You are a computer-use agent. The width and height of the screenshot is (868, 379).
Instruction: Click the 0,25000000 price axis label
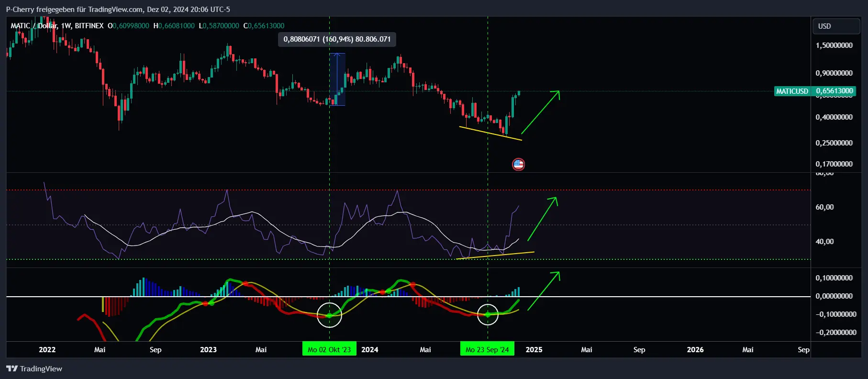pos(834,143)
